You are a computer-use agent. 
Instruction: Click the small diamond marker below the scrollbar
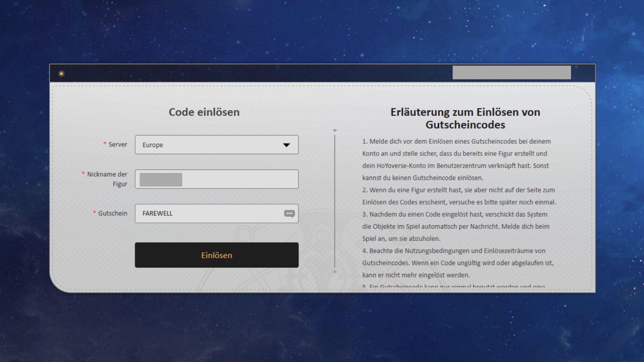pos(335,272)
